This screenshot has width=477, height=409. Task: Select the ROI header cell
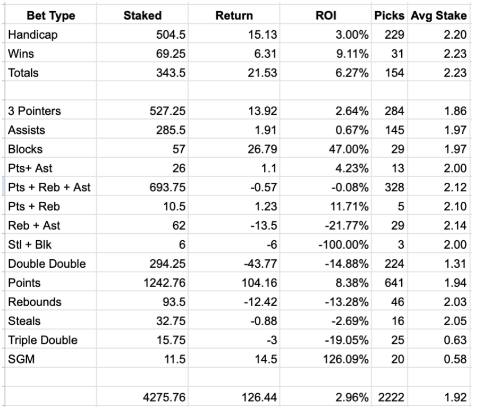[326, 15]
